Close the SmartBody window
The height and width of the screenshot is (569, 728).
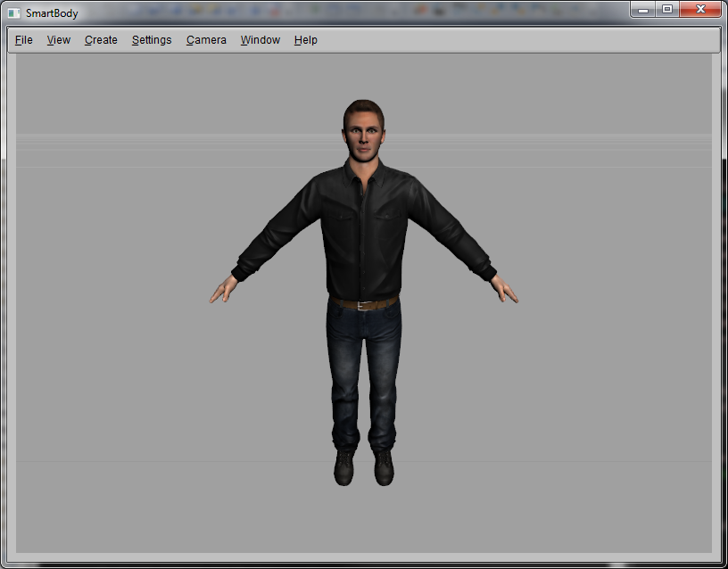click(x=700, y=9)
